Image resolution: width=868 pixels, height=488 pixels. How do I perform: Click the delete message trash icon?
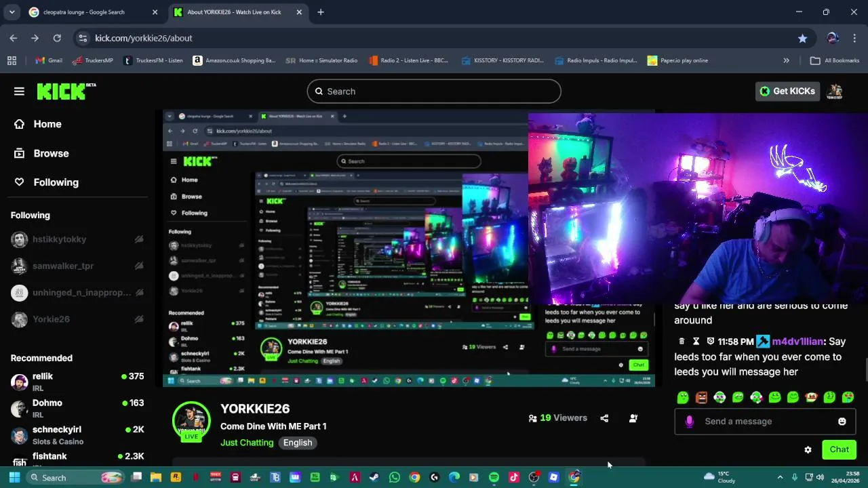pos(682,342)
